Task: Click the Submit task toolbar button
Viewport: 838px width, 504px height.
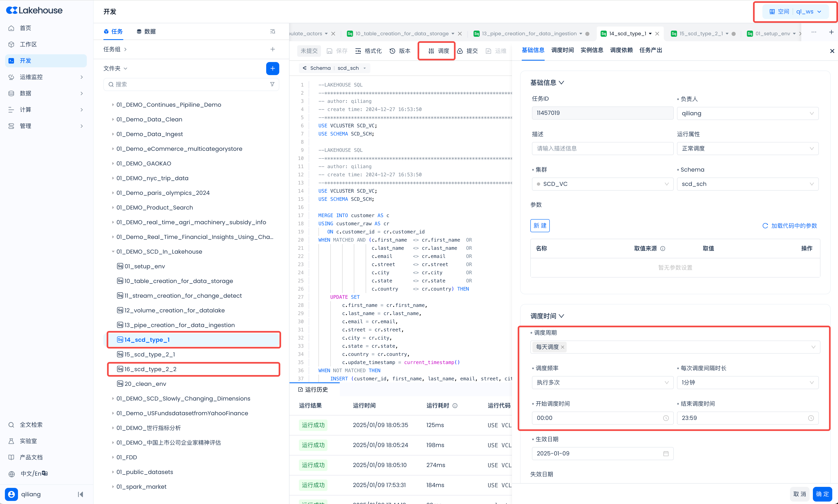Action: click(467, 51)
